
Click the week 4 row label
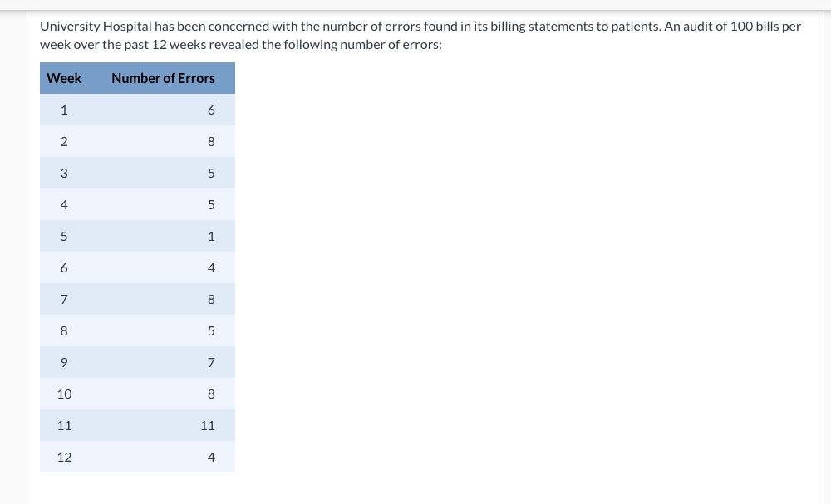pyautogui.click(x=64, y=204)
